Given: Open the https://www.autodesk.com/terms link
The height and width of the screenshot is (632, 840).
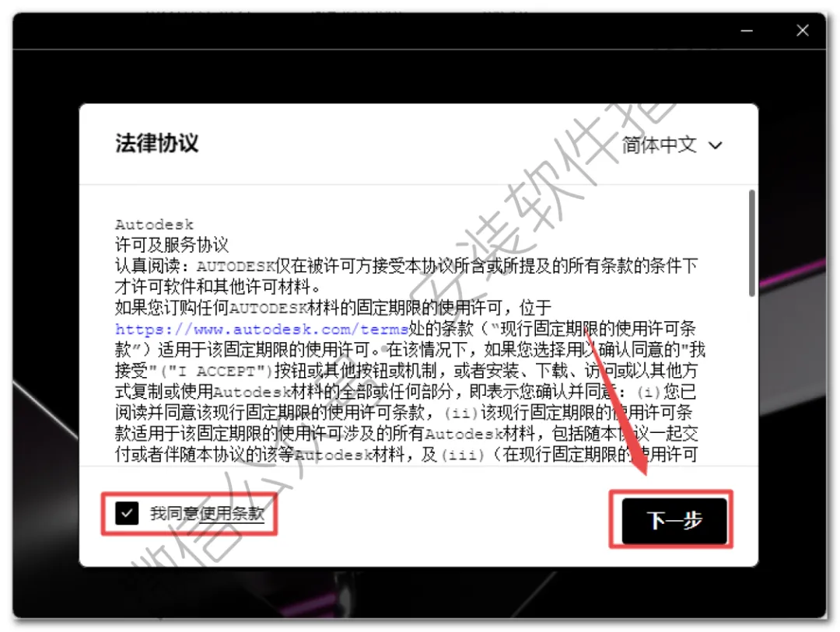Looking at the screenshot, I should pyautogui.click(x=262, y=329).
